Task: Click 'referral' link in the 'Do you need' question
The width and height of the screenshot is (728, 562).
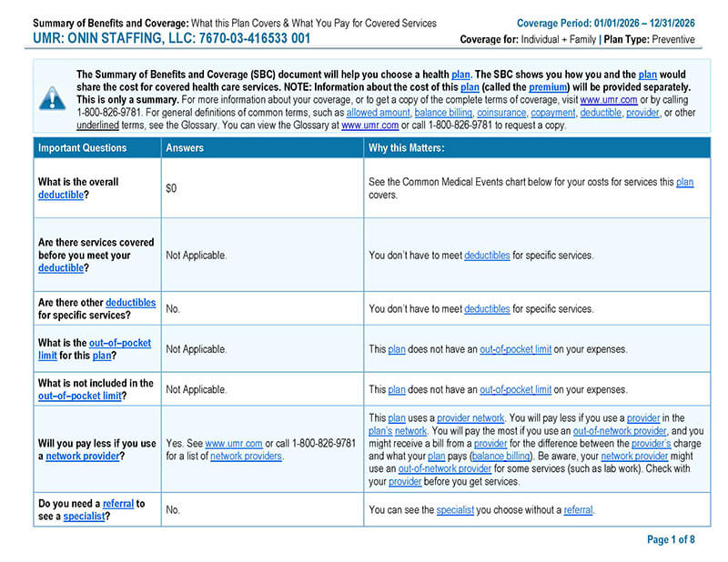Action: pyautogui.click(x=120, y=504)
